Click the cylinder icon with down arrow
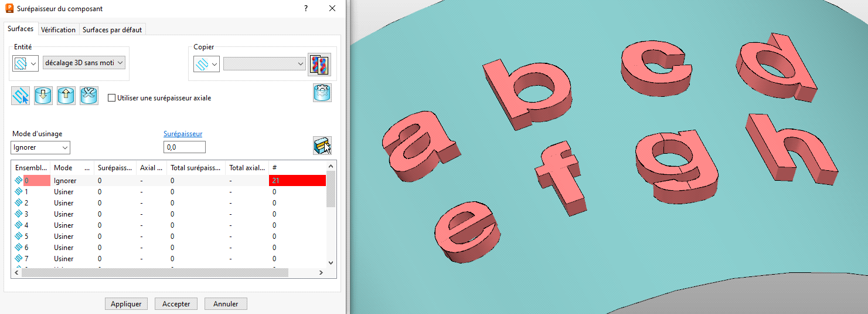This screenshot has height=314, width=868. (43, 95)
